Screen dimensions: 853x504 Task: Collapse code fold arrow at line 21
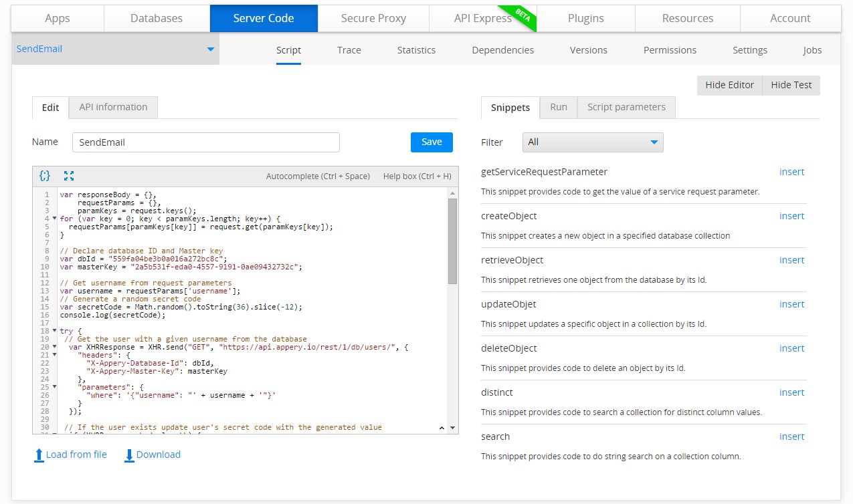click(x=54, y=355)
